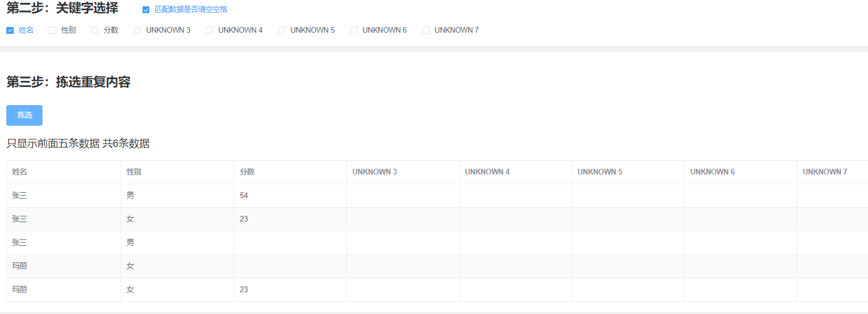This screenshot has width=868, height=314.
Task: Click the UNKNOWN 7 table column header
Action: 832,172
